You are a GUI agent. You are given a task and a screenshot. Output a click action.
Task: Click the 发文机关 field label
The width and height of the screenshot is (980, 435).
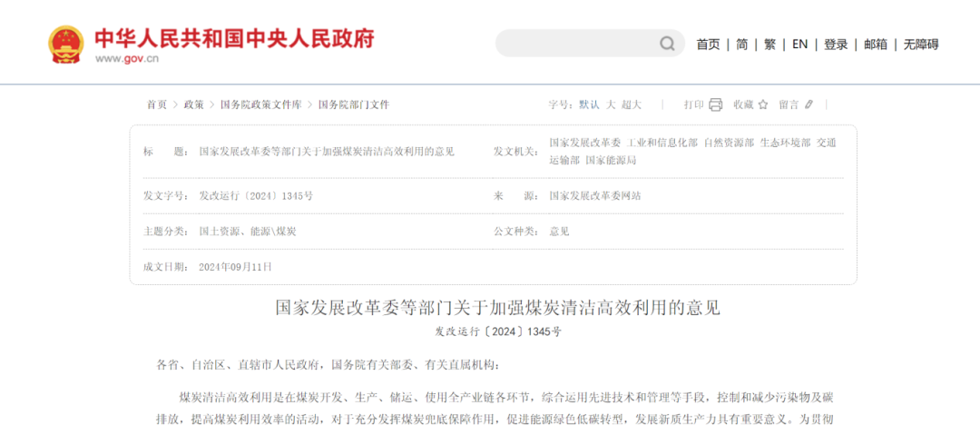pyautogui.click(x=515, y=152)
